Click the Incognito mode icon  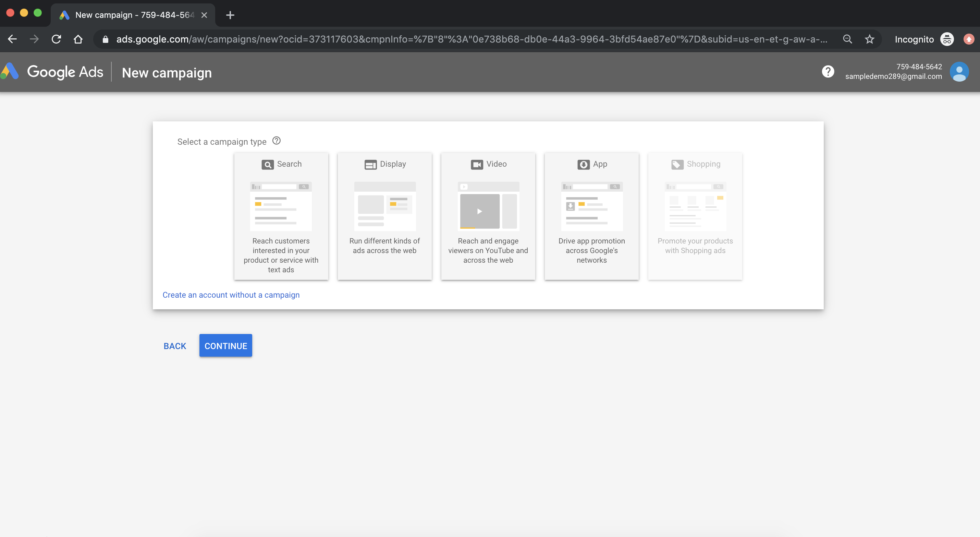click(x=946, y=39)
